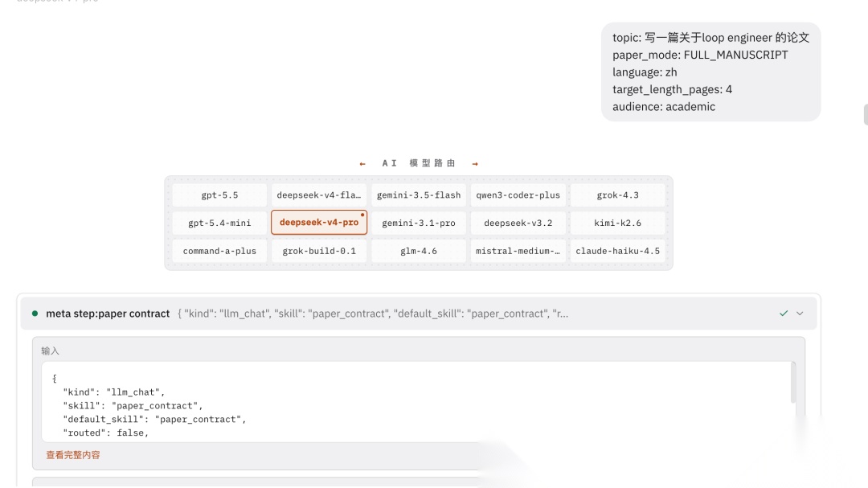The height and width of the screenshot is (488, 868).
Task: Select mistral-medium-… model cell
Action: coord(518,251)
